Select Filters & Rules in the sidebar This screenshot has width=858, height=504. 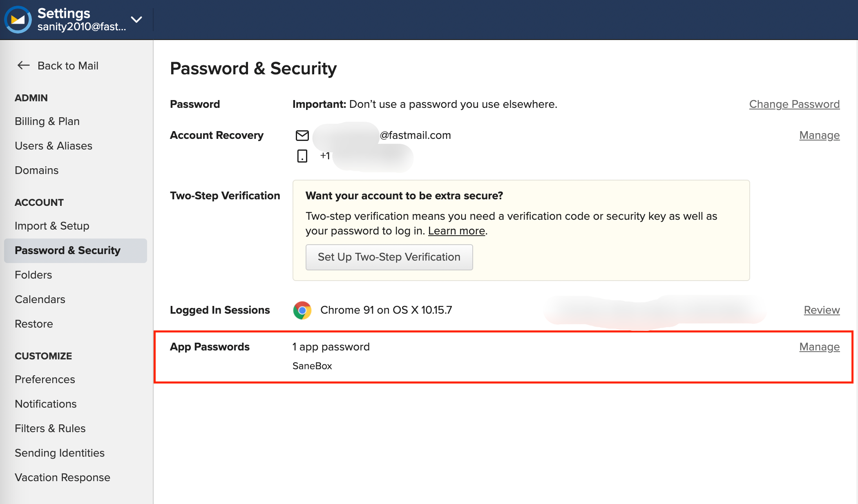coord(50,428)
